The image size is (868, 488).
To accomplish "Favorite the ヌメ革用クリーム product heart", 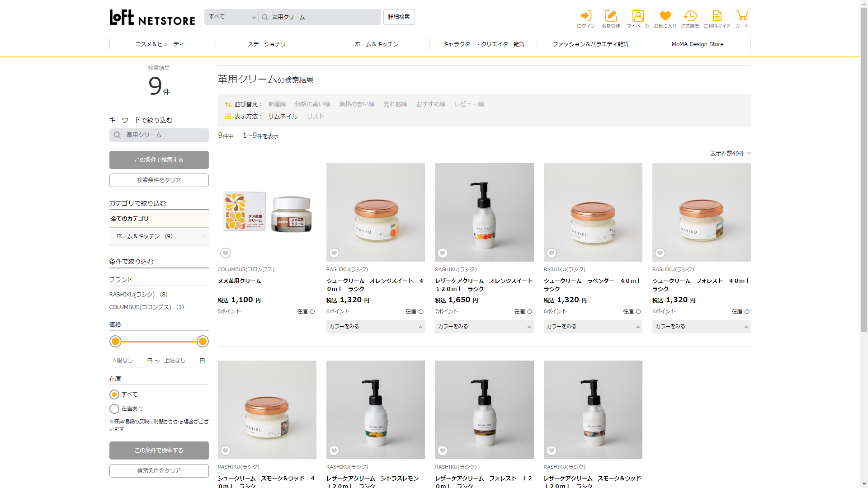I will [x=226, y=253].
